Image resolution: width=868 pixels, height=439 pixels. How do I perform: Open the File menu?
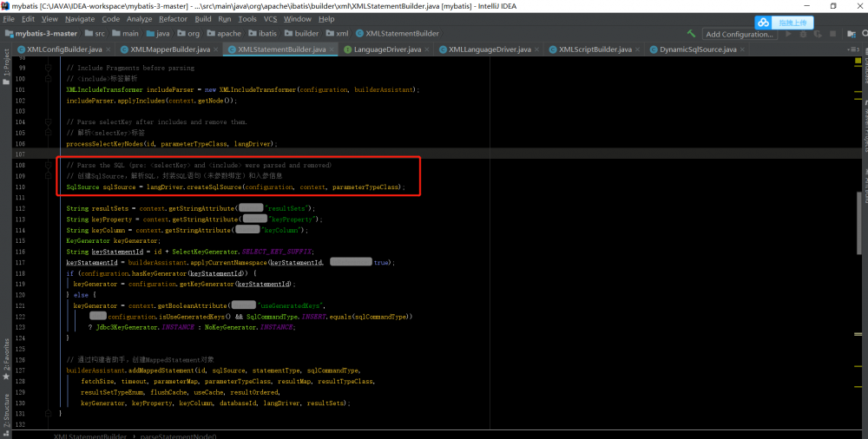(9, 19)
